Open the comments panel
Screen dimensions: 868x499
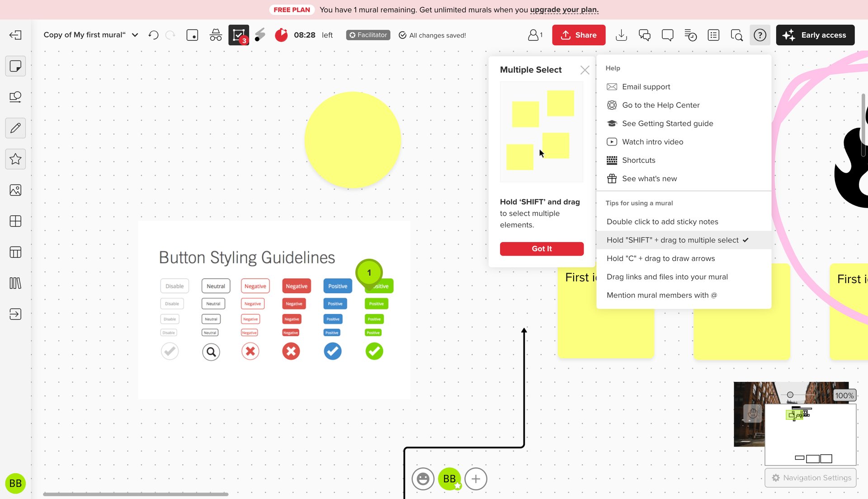click(644, 35)
